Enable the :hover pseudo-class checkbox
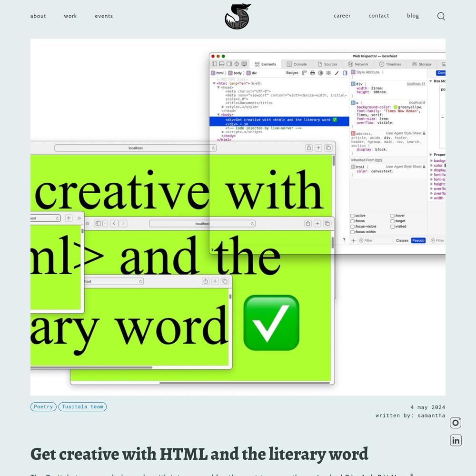Viewport: 476px width, 476px height. pos(392,216)
